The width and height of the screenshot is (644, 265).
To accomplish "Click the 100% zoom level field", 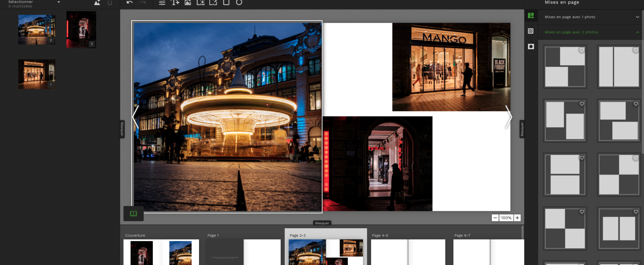I will [506, 218].
